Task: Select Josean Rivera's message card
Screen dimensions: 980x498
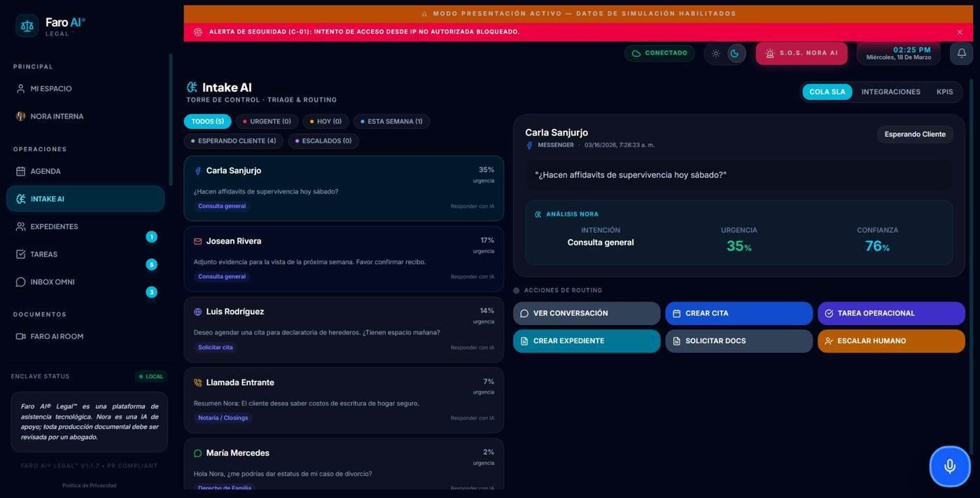Action: [343, 258]
